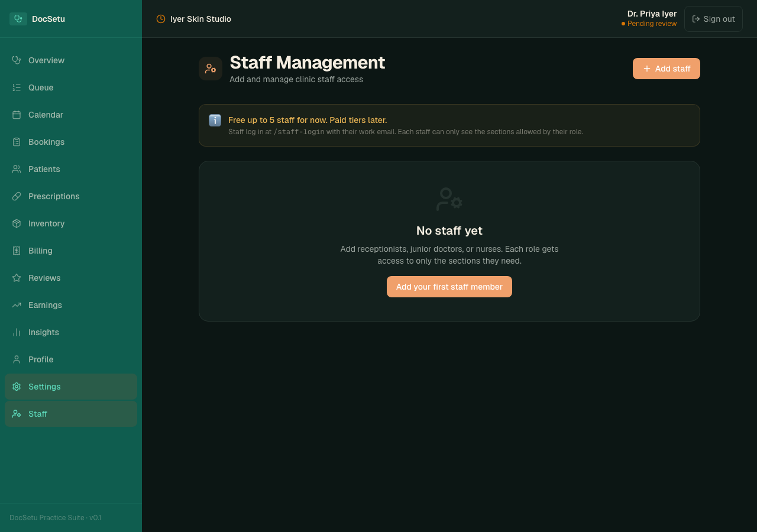Image resolution: width=757 pixels, height=532 pixels.
Task: Open the Overview menu item
Action: tap(71, 60)
